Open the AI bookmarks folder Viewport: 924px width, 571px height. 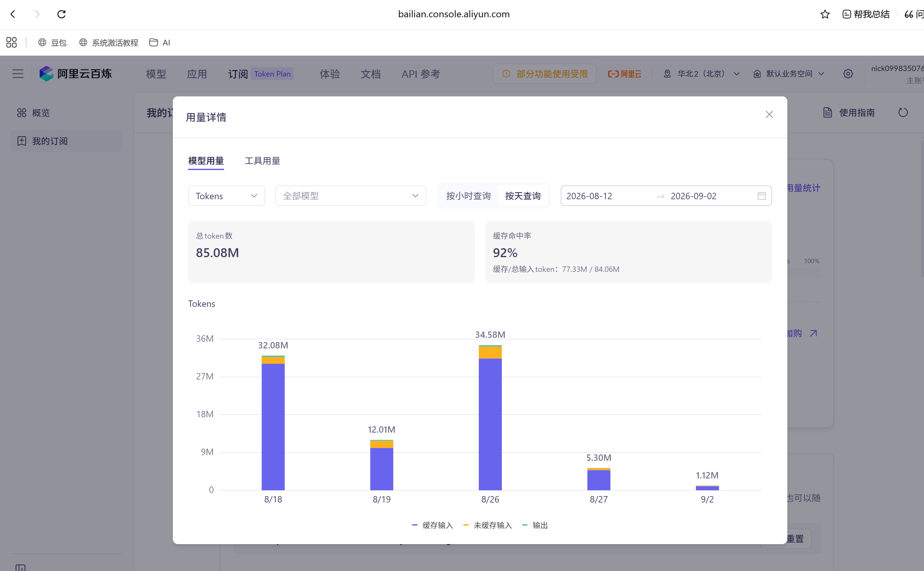click(160, 43)
